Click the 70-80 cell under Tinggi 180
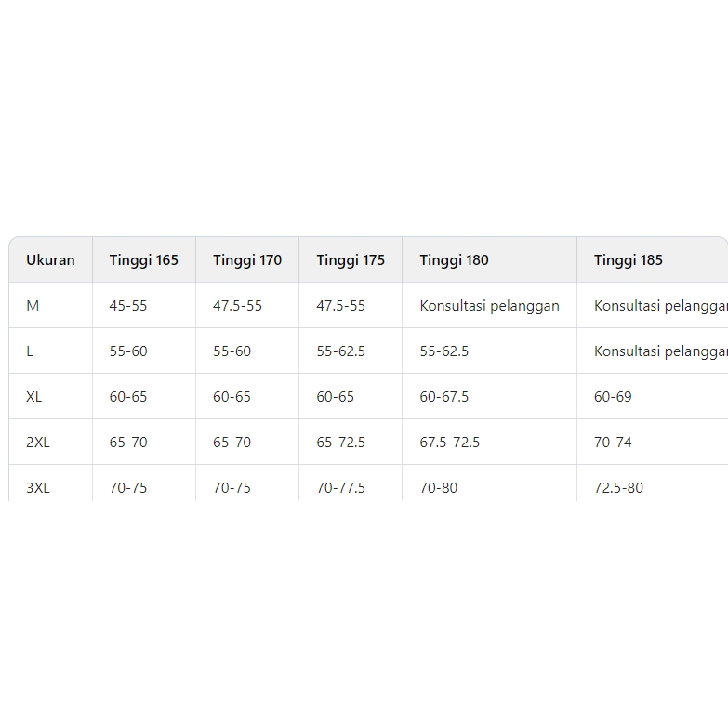 coord(439,488)
